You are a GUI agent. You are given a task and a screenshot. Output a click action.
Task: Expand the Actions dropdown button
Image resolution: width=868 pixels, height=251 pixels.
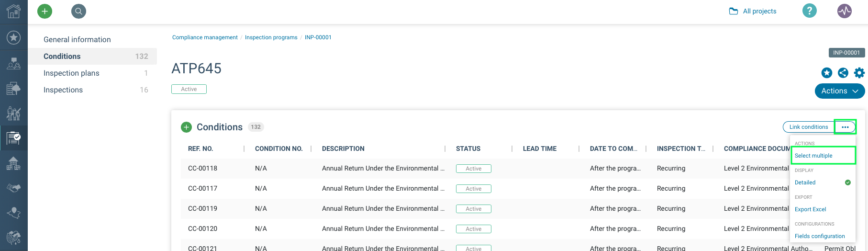pyautogui.click(x=840, y=91)
